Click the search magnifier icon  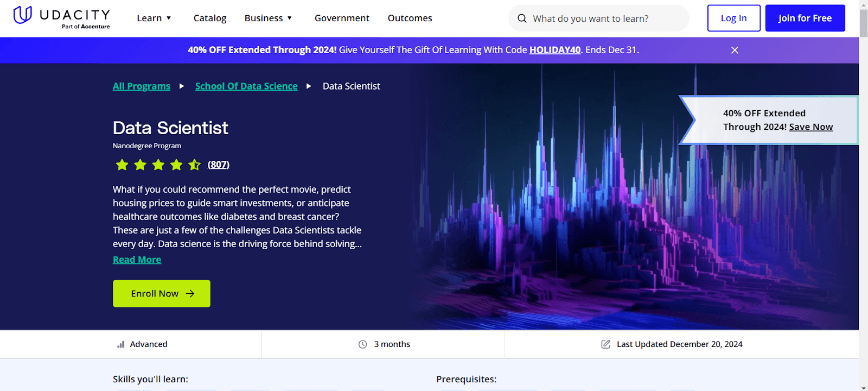point(522,18)
